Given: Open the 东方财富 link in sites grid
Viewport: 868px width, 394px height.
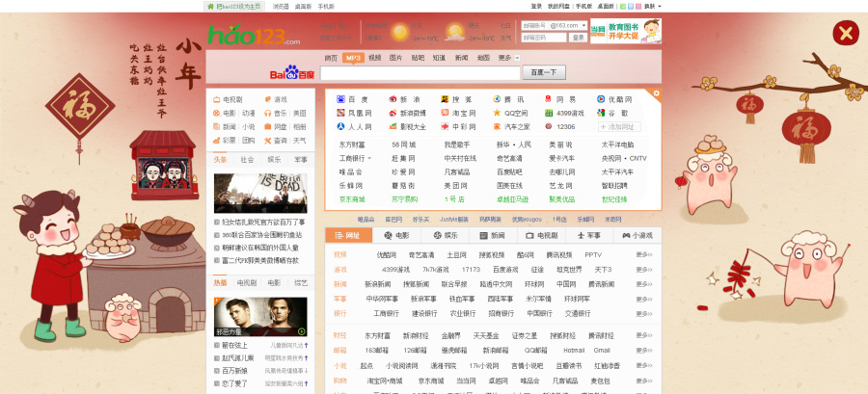Looking at the screenshot, I should pos(352,144).
